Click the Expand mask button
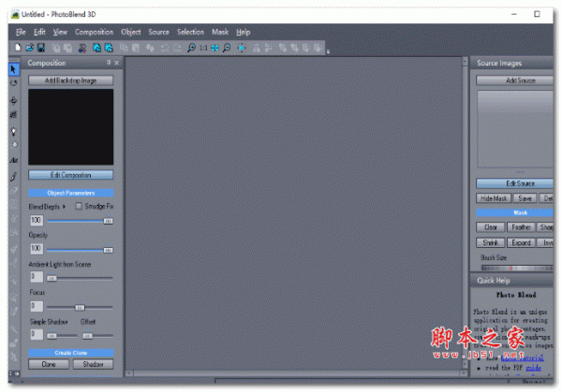The width and height of the screenshot is (562, 392). [x=521, y=242]
